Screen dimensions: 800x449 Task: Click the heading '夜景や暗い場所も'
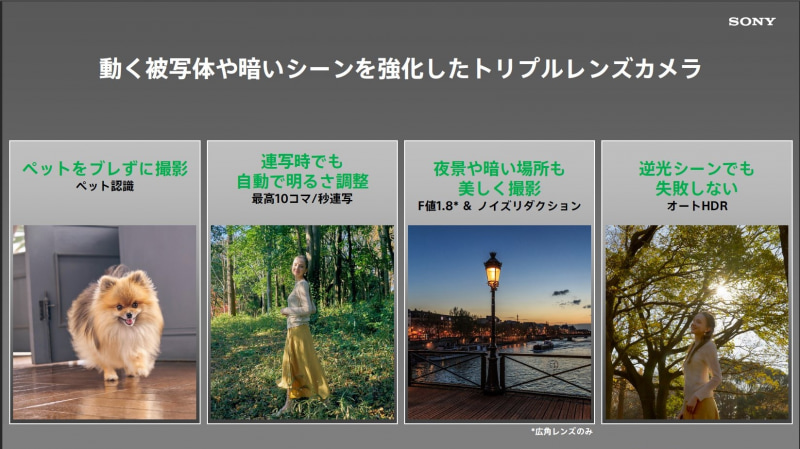click(499, 168)
